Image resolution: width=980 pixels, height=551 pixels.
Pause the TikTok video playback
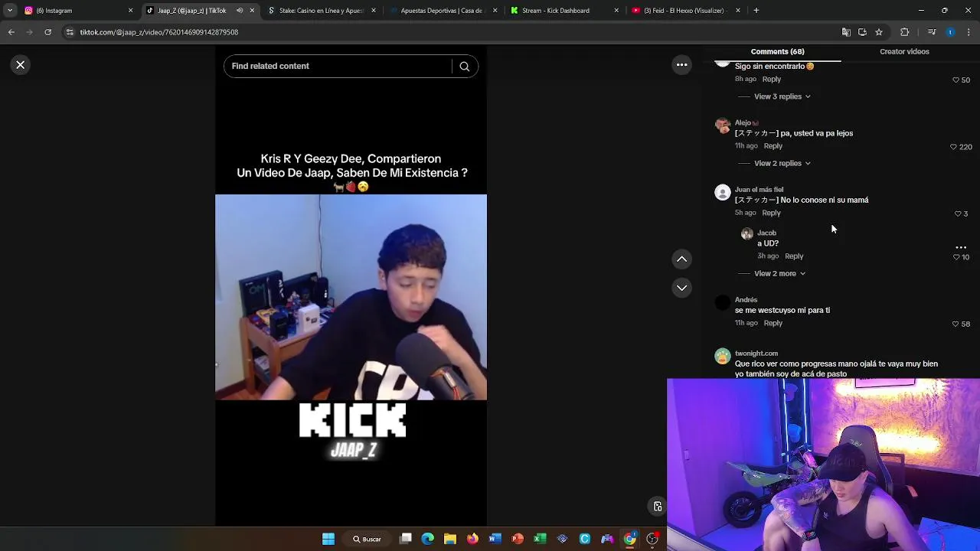pos(351,297)
